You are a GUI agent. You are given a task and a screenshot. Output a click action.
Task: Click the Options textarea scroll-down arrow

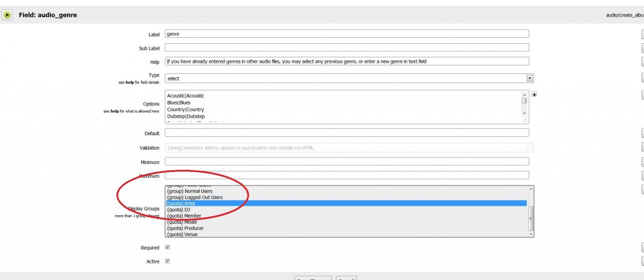pos(525,114)
